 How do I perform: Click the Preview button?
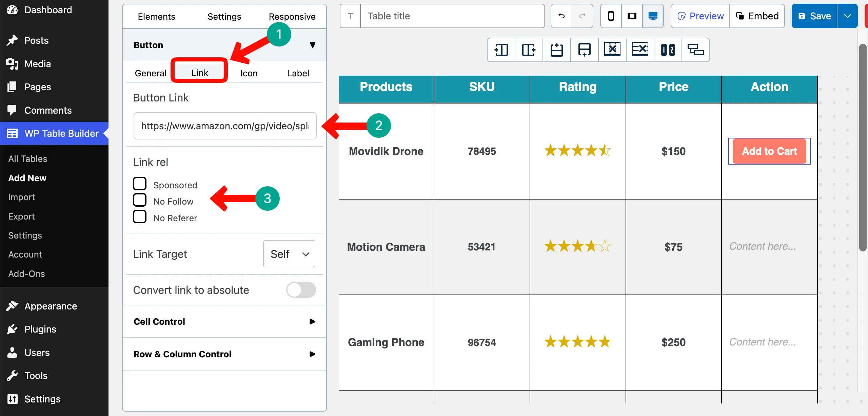click(x=700, y=16)
